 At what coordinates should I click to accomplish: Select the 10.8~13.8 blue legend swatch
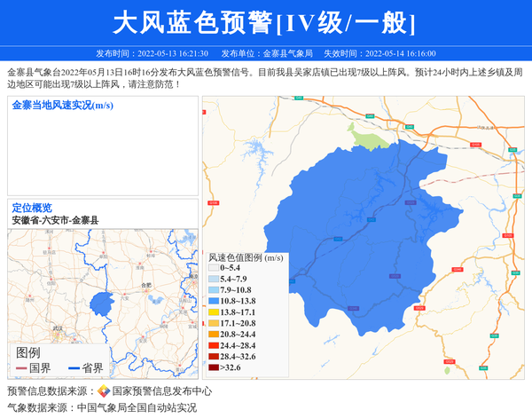tap(213, 301)
